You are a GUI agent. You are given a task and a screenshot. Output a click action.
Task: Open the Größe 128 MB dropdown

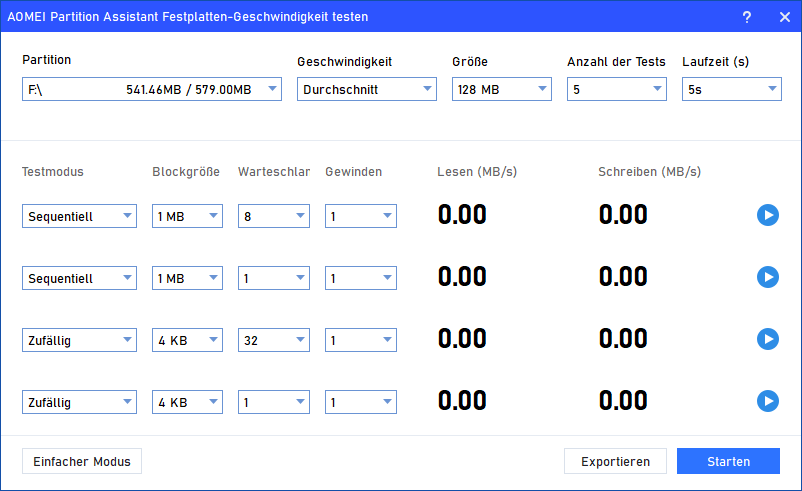(501, 90)
